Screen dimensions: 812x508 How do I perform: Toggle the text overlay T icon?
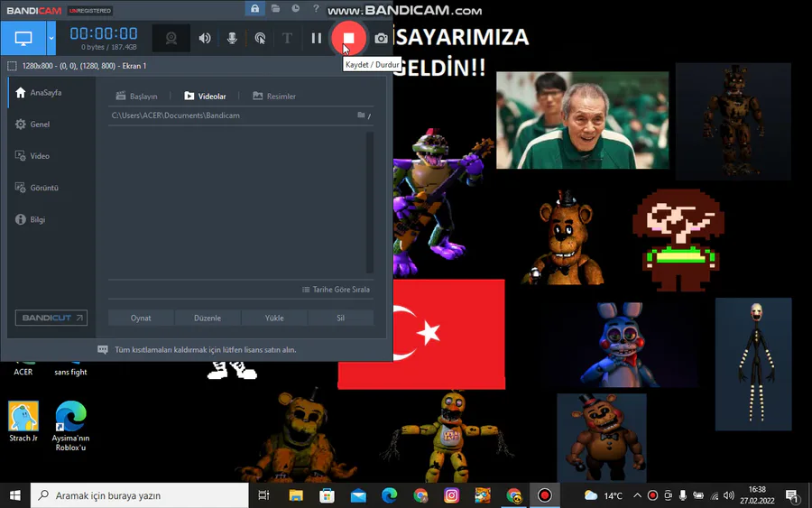click(x=287, y=38)
